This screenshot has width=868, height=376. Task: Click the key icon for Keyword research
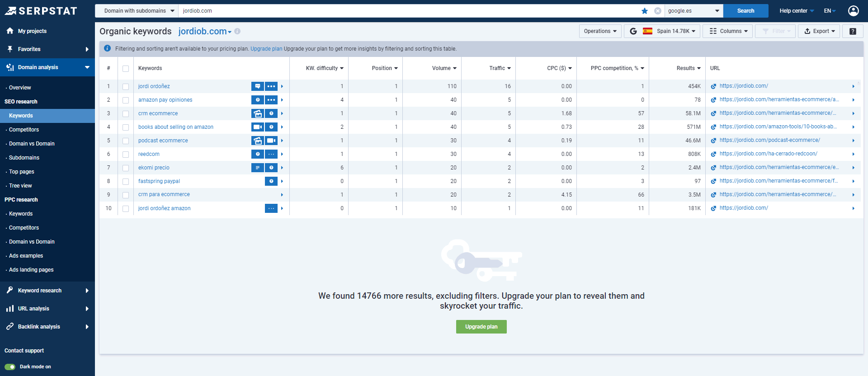pyautogui.click(x=10, y=290)
